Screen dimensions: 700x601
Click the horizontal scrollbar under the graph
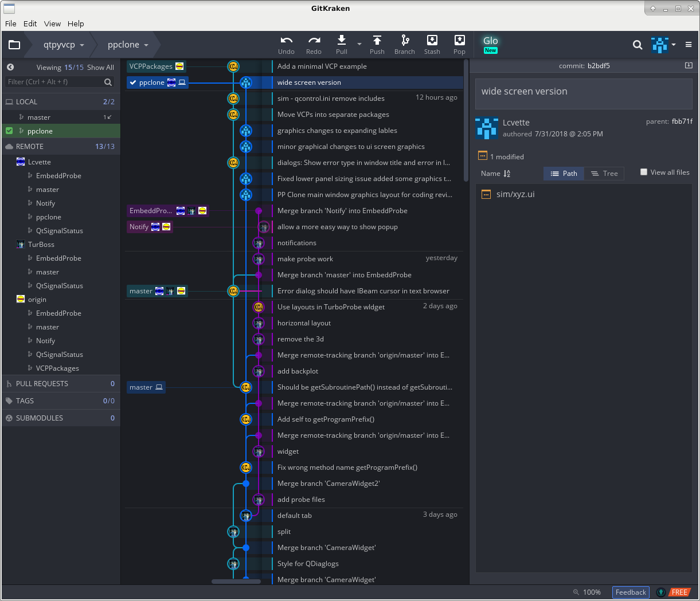click(236, 582)
